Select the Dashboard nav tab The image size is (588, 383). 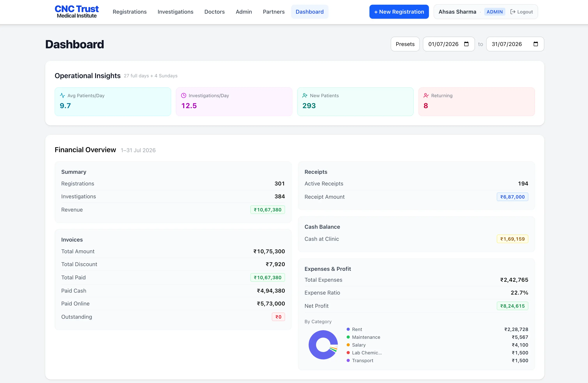[x=310, y=12]
